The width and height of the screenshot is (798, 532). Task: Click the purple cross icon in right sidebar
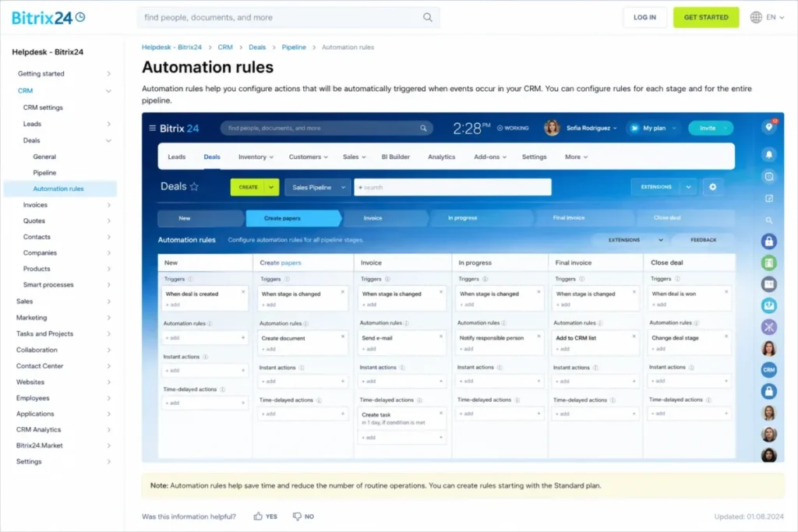769,327
